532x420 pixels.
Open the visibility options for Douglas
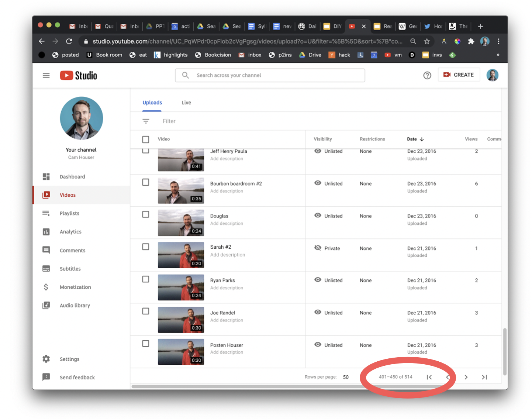pos(328,216)
